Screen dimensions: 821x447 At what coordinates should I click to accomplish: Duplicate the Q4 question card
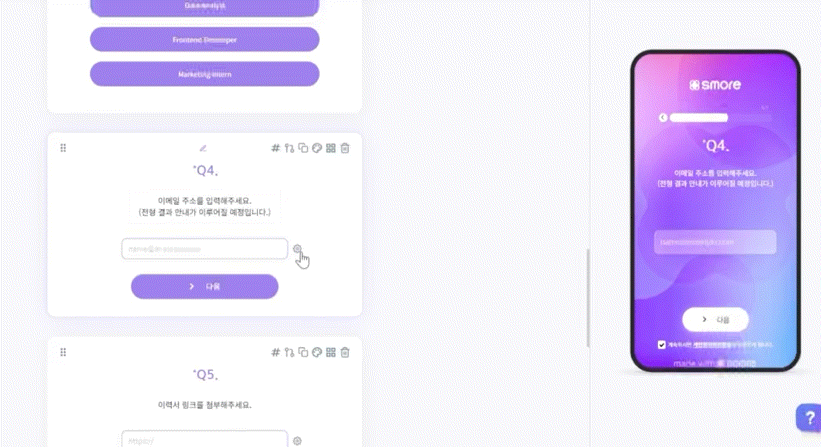coord(303,148)
